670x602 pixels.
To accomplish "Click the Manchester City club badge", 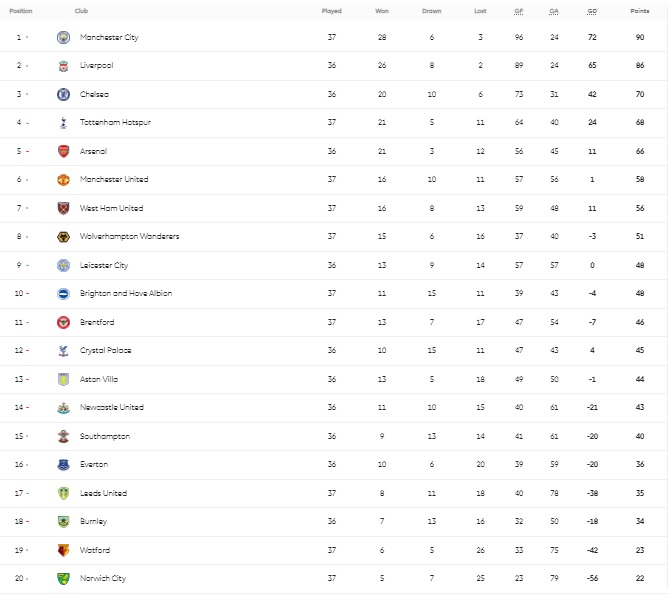I will (x=64, y=37).
